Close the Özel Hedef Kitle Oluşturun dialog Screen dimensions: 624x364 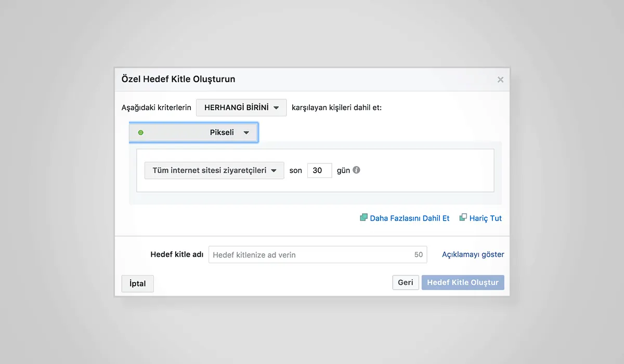500,80
